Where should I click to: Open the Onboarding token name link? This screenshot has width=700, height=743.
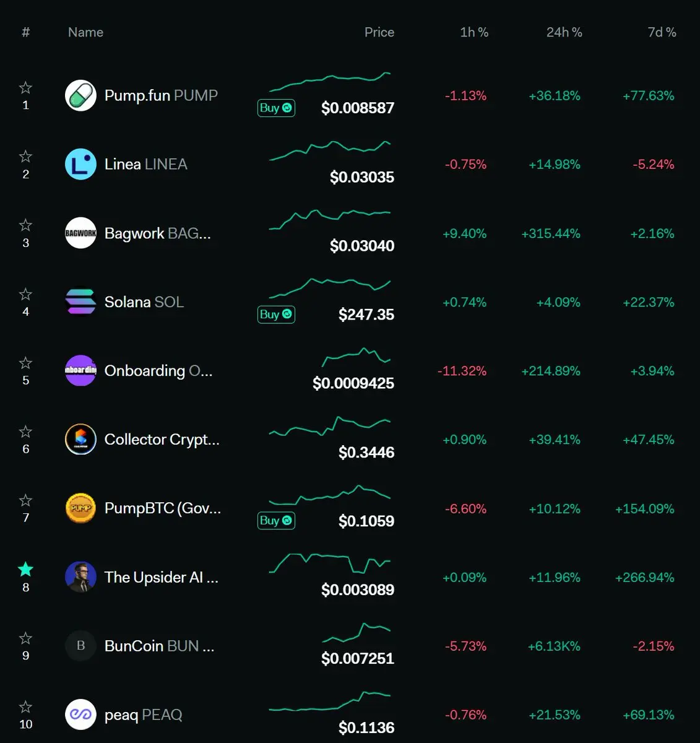coord(158,370)
